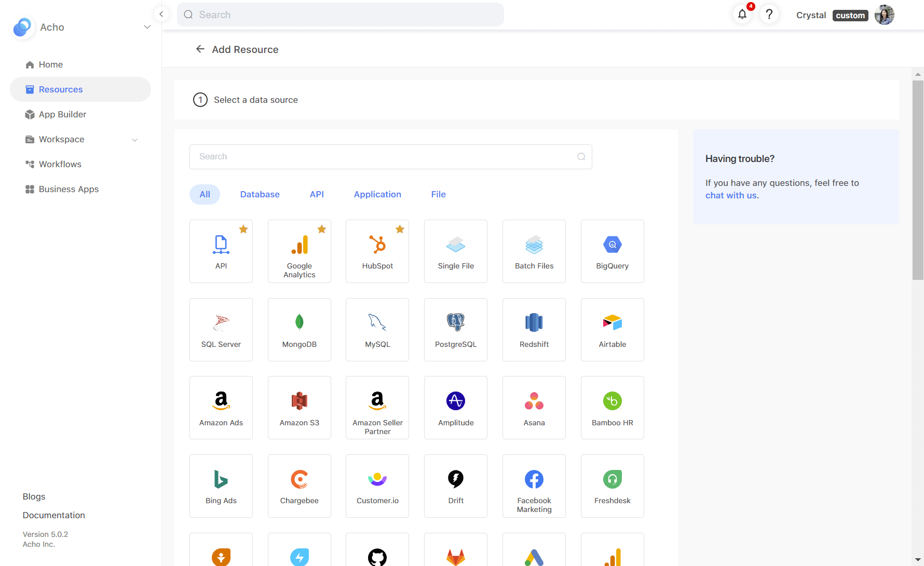Screen dimensions: 924x566
Task: Open Business Apps section
Action: coord(80,189)
